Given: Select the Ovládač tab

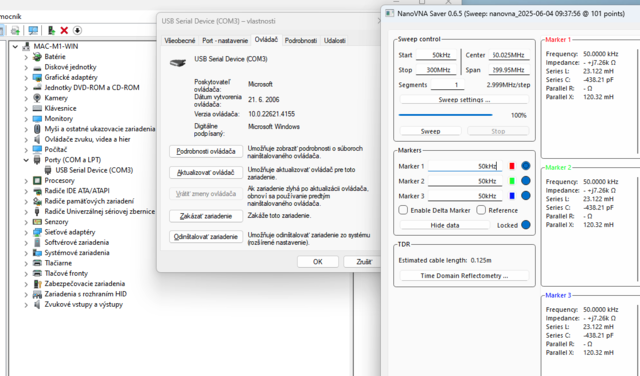Looking at the screenshot, I should pos(266,40).
